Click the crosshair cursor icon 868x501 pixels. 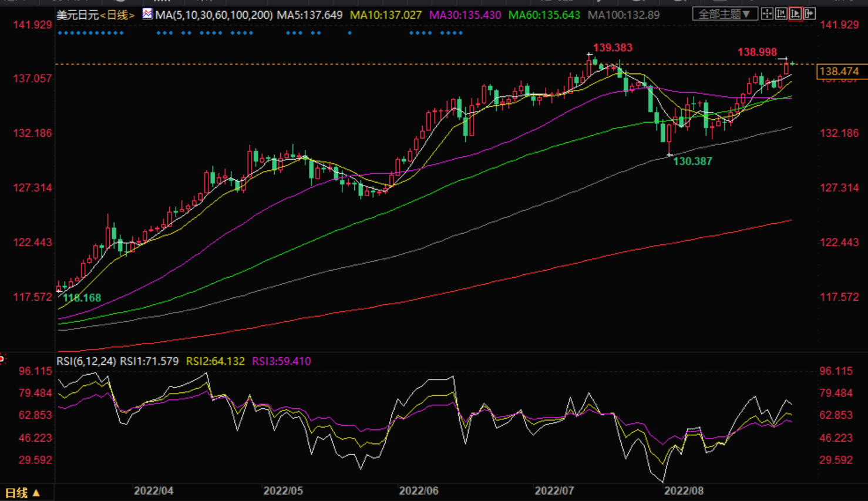point(767,14)
